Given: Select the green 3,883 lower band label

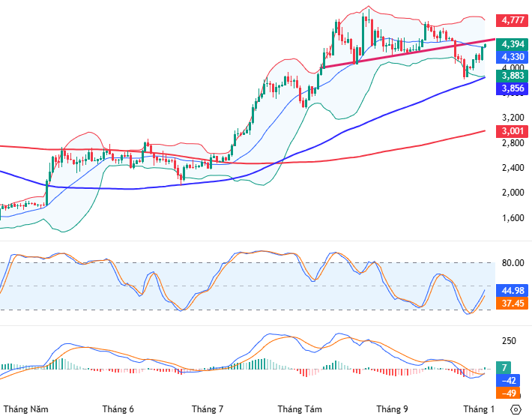Looking at the screenshot, I should (x=513, y=76).
